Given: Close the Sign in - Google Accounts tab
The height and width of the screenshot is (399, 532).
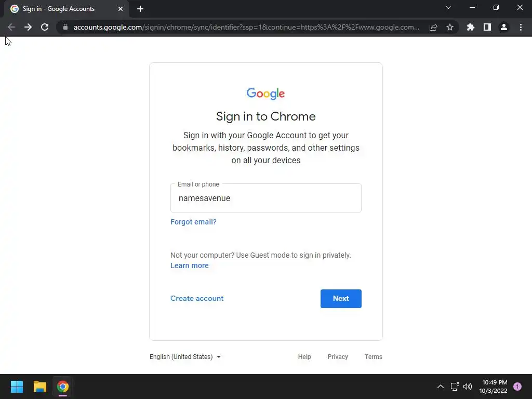Looking at the screenshot, I should (121, 9).
